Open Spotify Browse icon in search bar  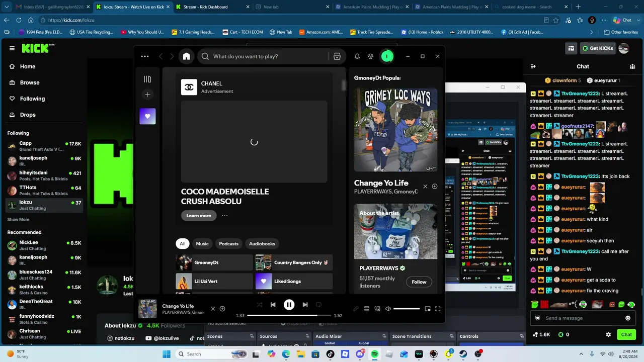337,56
